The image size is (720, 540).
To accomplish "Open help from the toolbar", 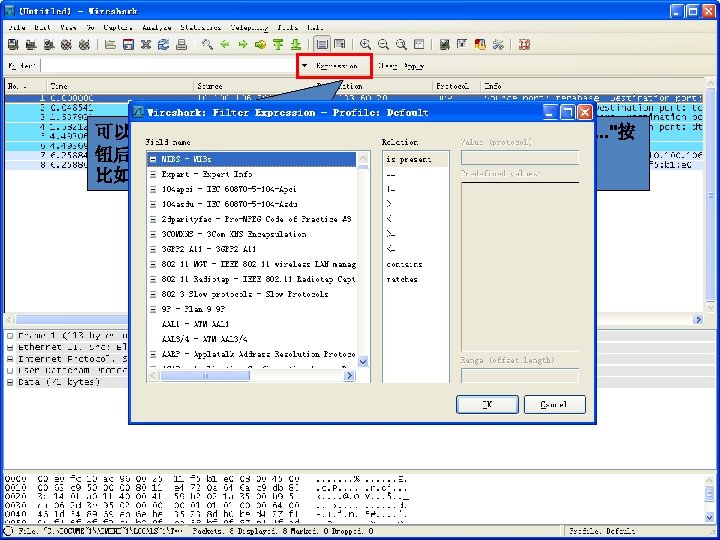I will [524, 45].
